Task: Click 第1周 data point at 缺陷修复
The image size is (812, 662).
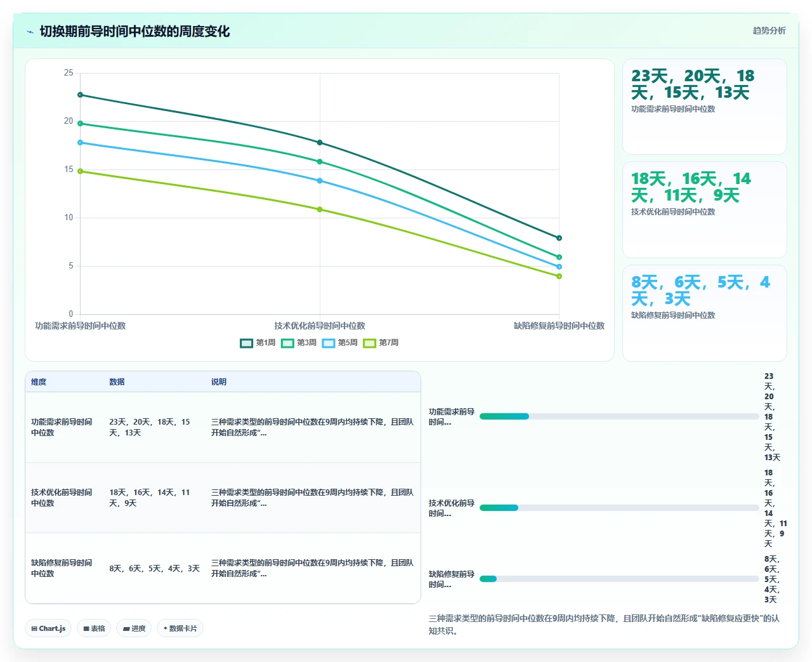Action: 559,238
